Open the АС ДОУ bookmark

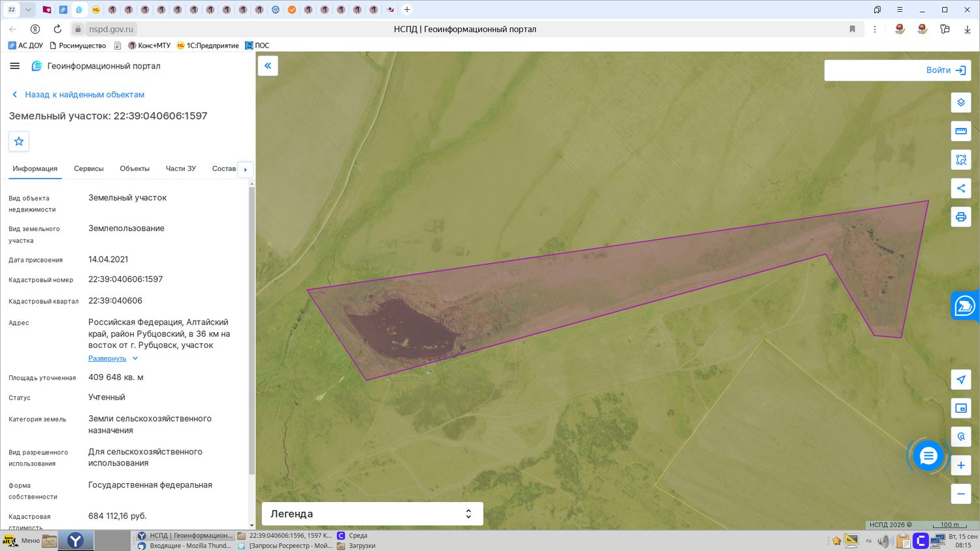[x=25, y=46]
